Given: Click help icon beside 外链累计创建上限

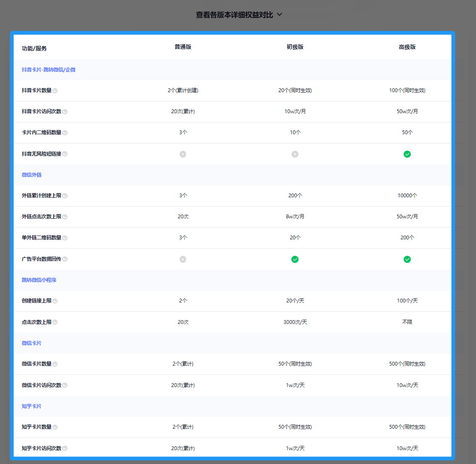Looking at the screenshot, I should click(65, 196).
